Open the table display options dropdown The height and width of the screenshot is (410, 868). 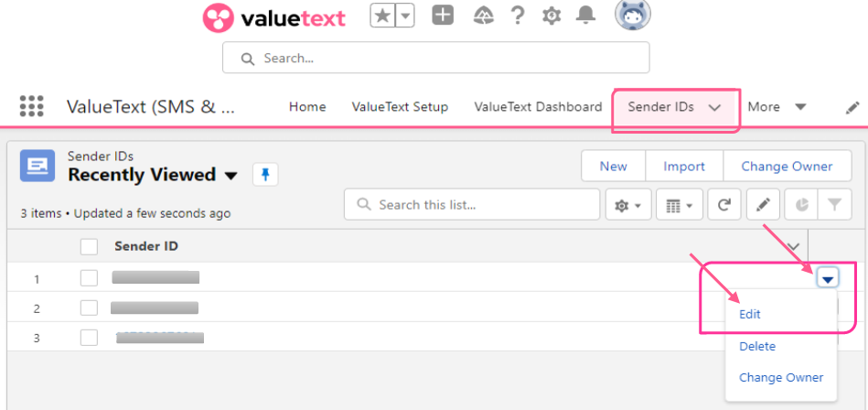coord(679,206)
